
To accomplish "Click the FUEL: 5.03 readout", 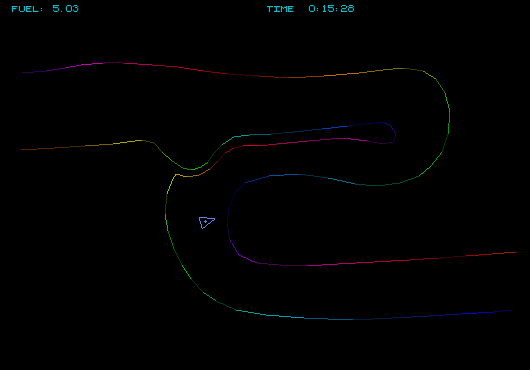I will 45,9.
